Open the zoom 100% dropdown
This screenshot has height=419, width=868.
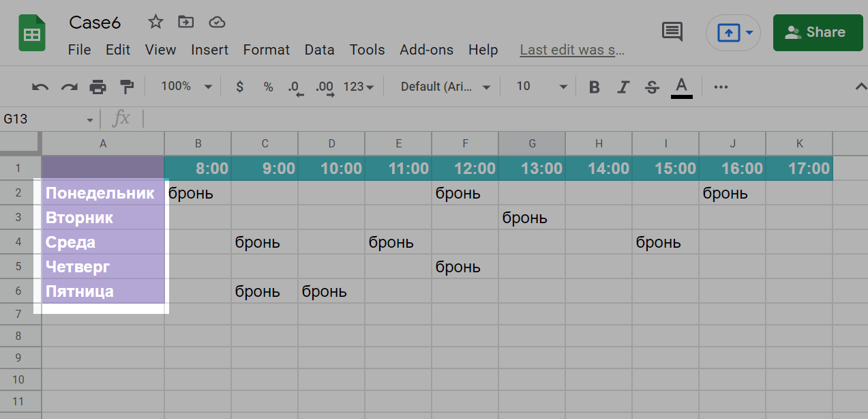pyautogui.click(x=186, y=87)
